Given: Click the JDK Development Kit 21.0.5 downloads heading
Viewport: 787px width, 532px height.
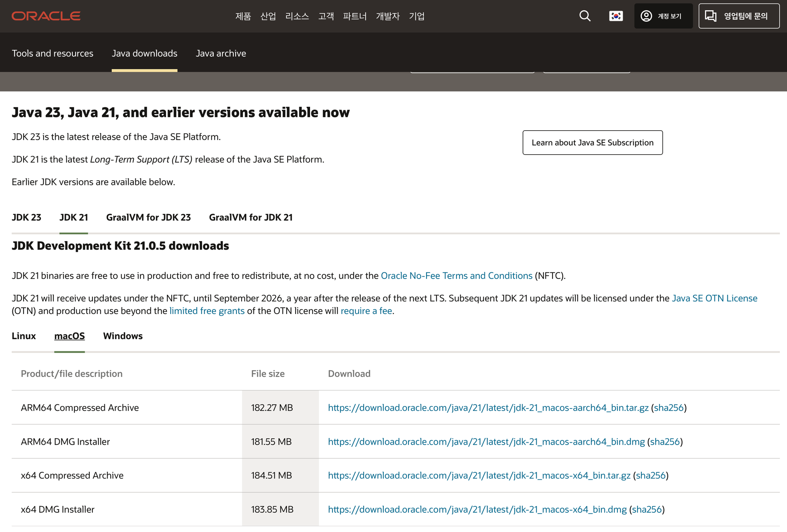Looking at the screenshot, I should coord(120,246).
